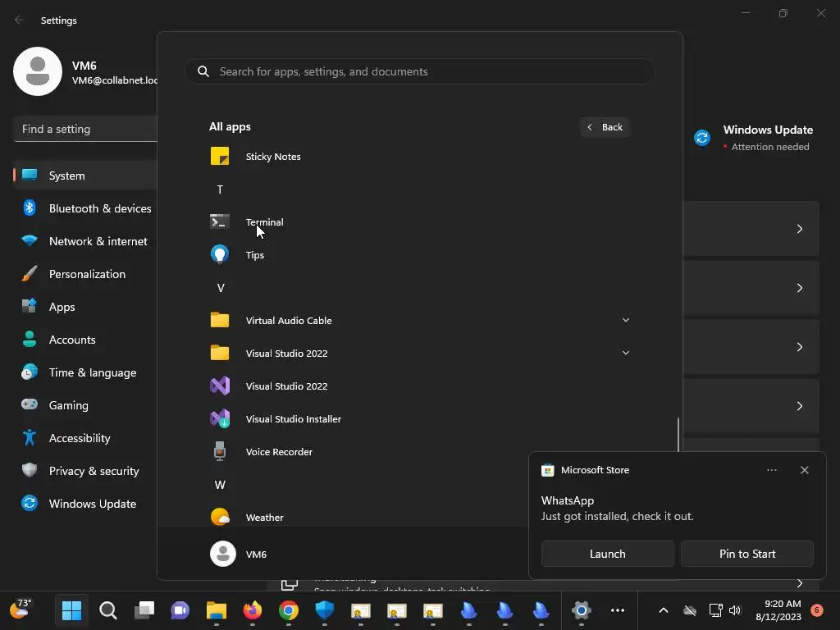Open Windows Update in sidebar
The width and height of the screenshot is (840, 630).
pos(85,504)
